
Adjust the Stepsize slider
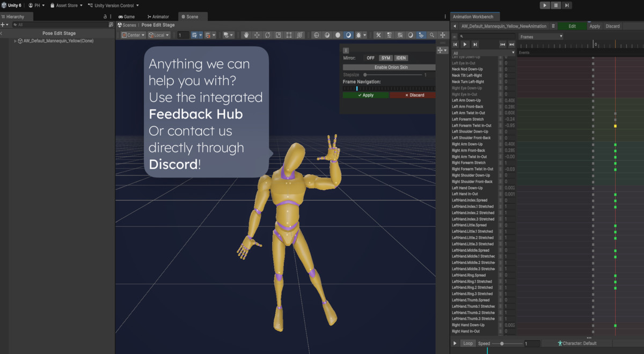point(393,75)
